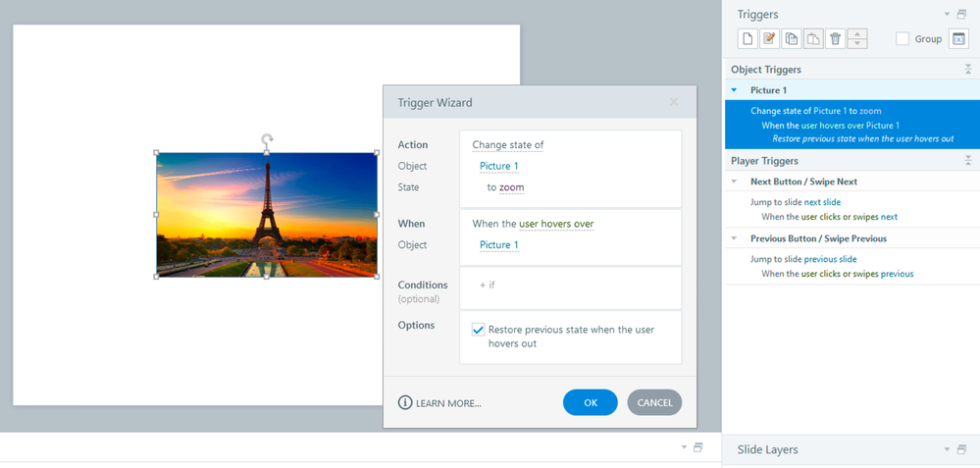Screen dimensions: 980x468
Task: Undock the Triggers panel
Action: pos(962,15)
